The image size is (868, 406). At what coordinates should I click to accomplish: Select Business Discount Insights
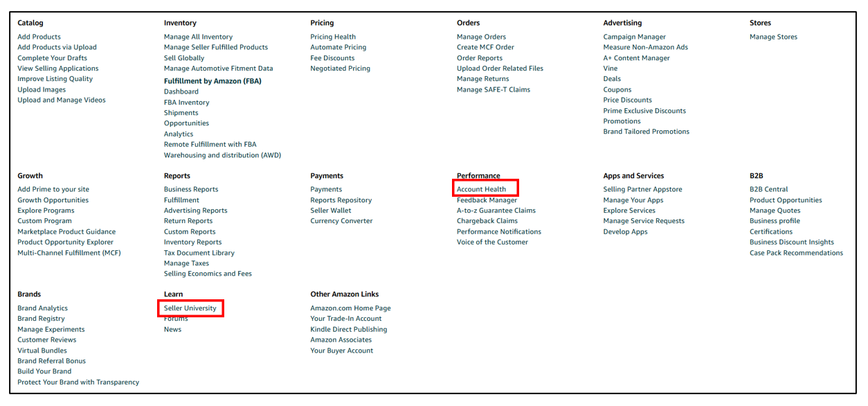click(792, 242)
